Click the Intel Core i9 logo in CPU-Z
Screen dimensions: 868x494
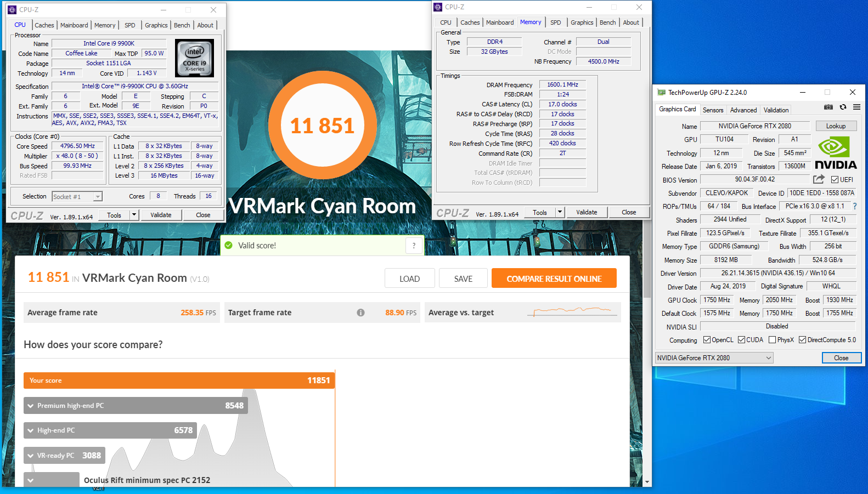pos(194,58)
